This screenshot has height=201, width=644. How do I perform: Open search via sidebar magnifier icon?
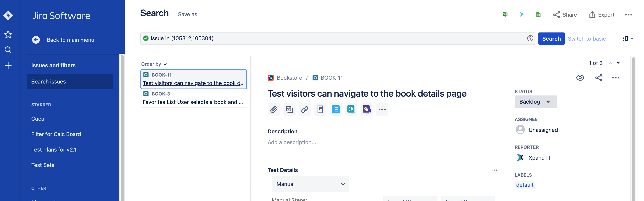8,50
